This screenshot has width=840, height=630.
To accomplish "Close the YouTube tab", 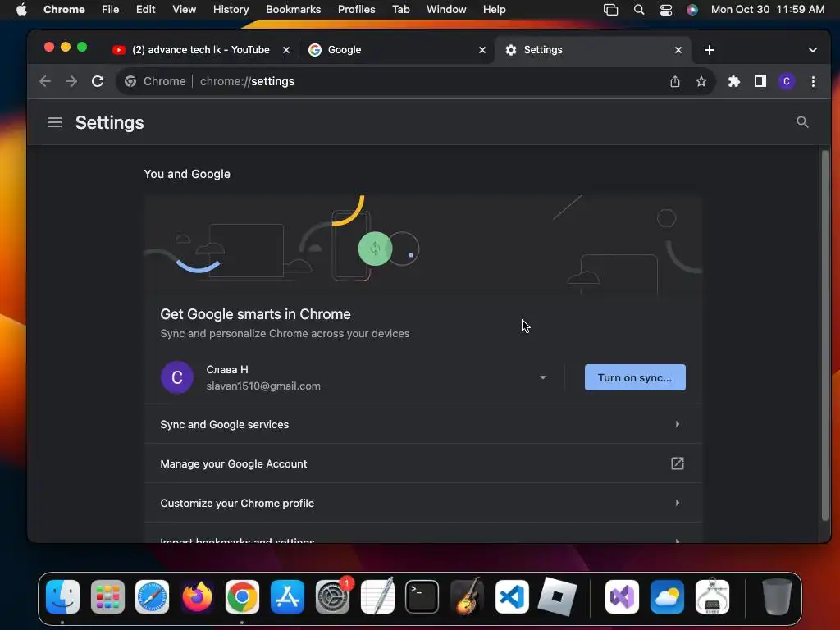I will [286, 50].
